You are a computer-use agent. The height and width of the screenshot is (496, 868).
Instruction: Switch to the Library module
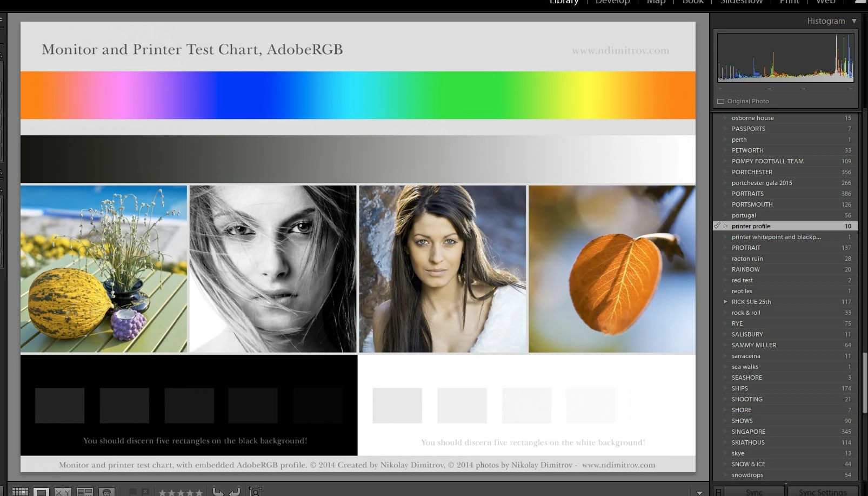point(564,2)
